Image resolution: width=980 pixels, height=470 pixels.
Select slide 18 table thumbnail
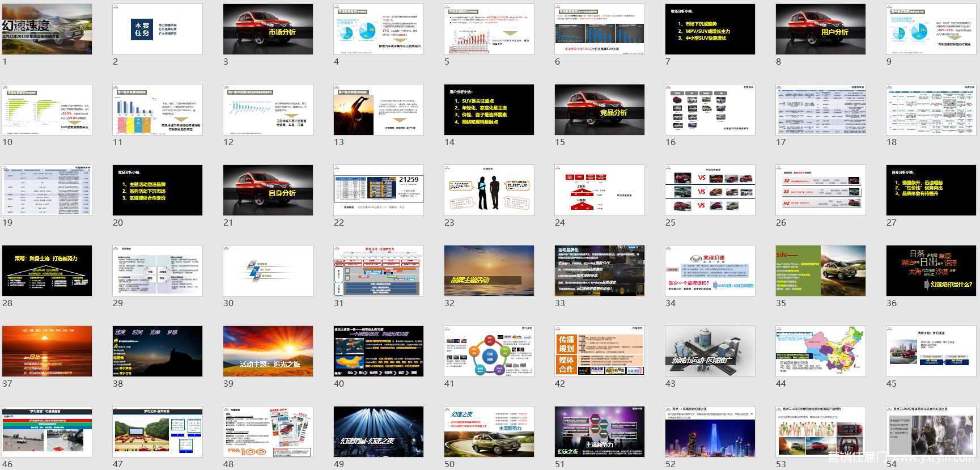tap(931, 110)
